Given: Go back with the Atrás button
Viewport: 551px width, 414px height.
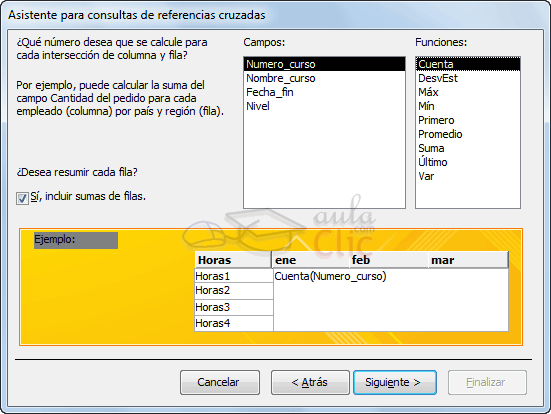Looking at the screenshot, I should pyautogui.click(x=310, y=382).
